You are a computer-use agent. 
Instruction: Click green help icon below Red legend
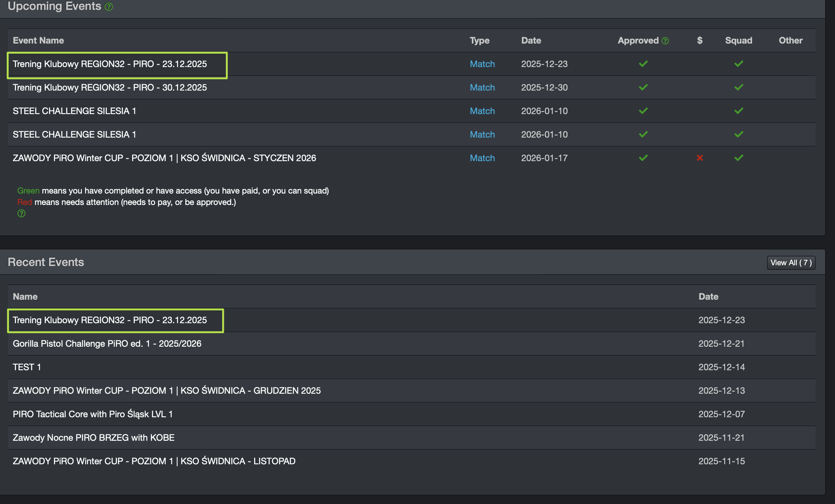pos(21,213)
